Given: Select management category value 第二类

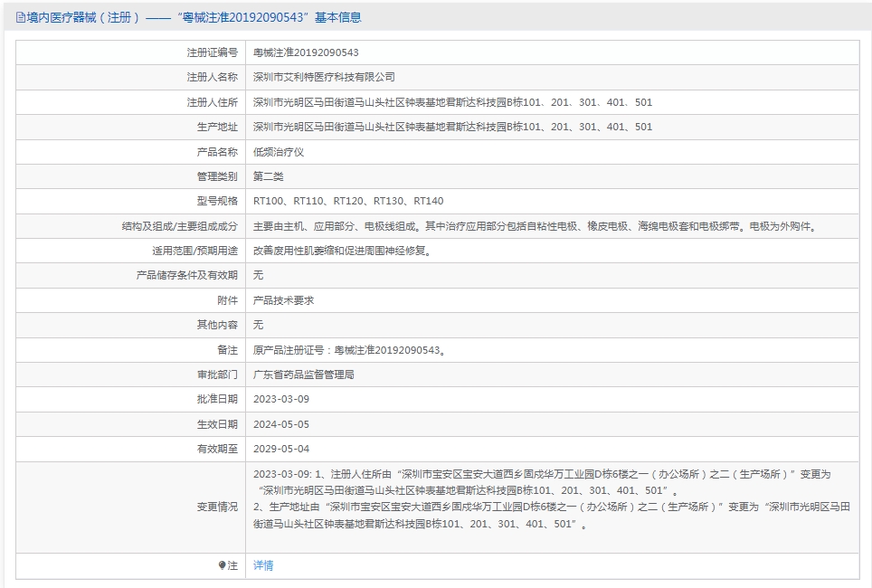Looking at the screenshot, I should click(269, 176).
